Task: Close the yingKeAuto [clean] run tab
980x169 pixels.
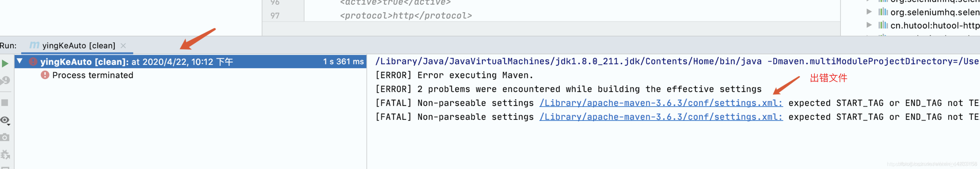Action: click(123, 46)
